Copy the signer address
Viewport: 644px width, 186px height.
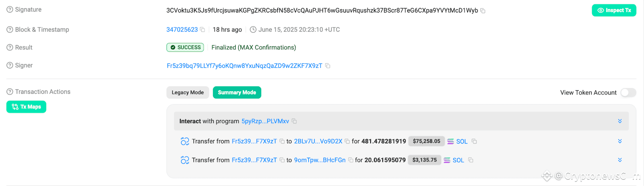328,66
